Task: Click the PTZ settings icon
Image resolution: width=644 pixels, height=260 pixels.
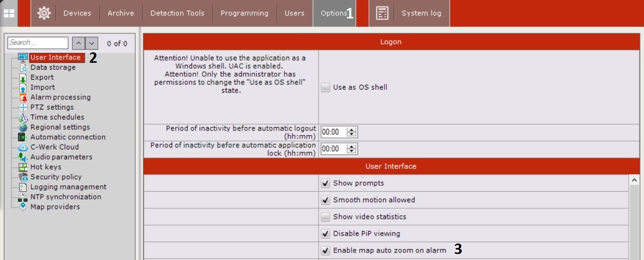Action: coord(23,107)
